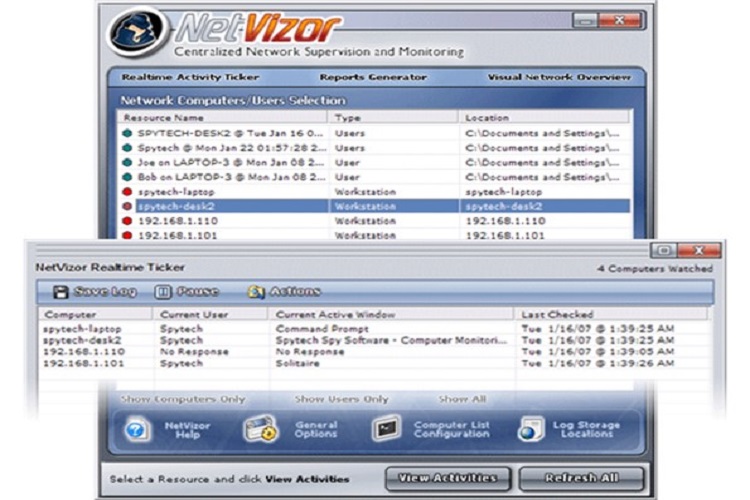This screenshot has width=750, height=500.
Task: Click the 1:39:26 AM last checked entry
Action: tap(597, 363)
